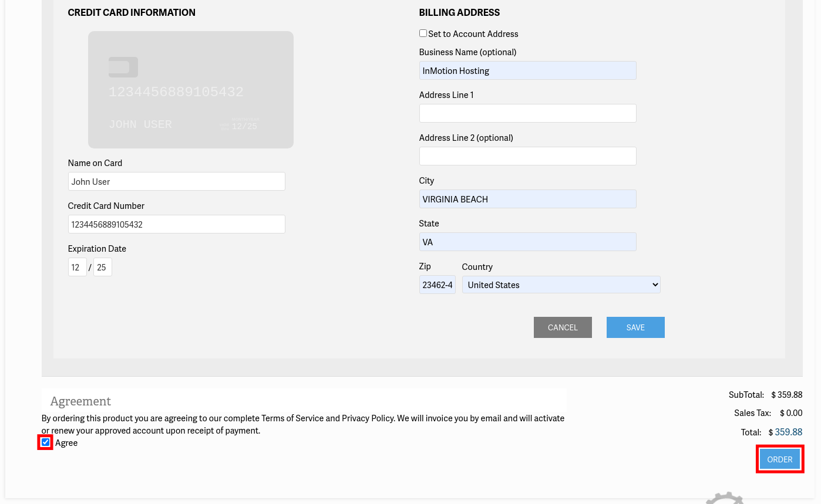
Task: Click the card number on the card preview
Action: click(x=176, y=92)
